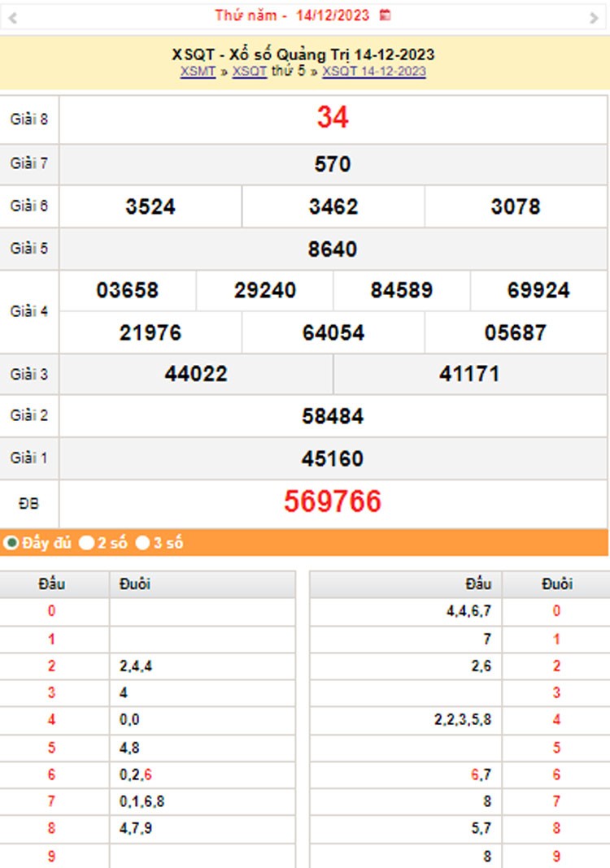Image resolution: width=610 pixels, height=868 pixels.
Task: Click the Giải 8 number 34
Action: [332, 118]
